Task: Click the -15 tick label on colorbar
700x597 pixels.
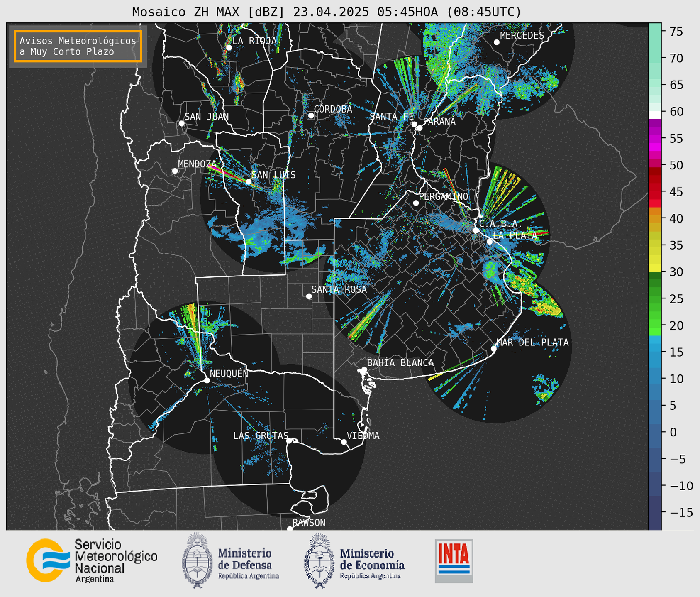Action: (681, 512)
